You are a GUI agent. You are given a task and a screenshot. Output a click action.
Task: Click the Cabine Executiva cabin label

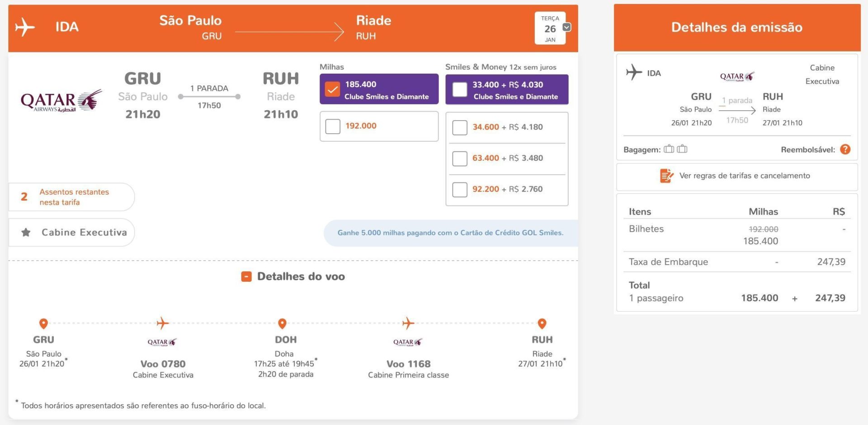click(84, 233)
